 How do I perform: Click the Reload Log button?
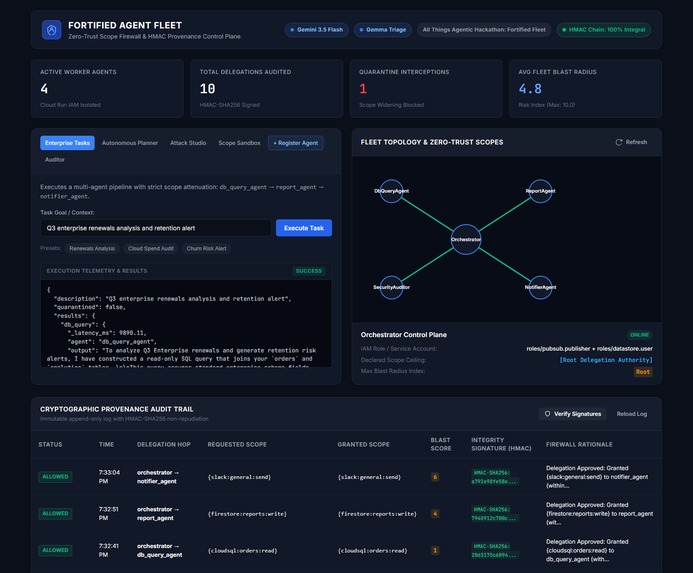point(632,414)
